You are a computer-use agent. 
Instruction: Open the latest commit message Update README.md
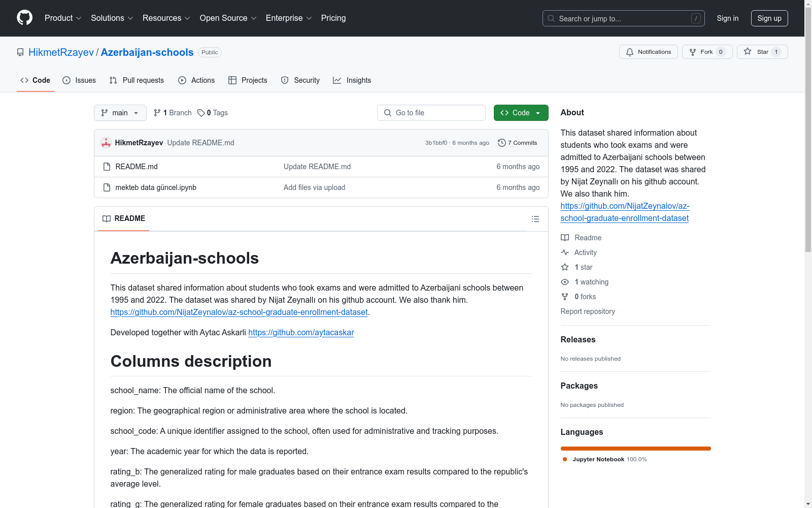click(x=201, y=143)
